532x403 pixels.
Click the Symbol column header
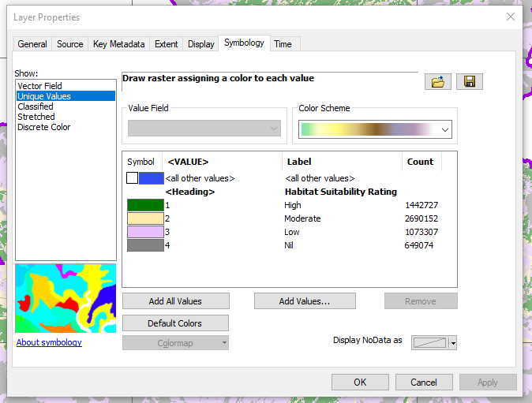pyautogui.click(x=142, y=162)
